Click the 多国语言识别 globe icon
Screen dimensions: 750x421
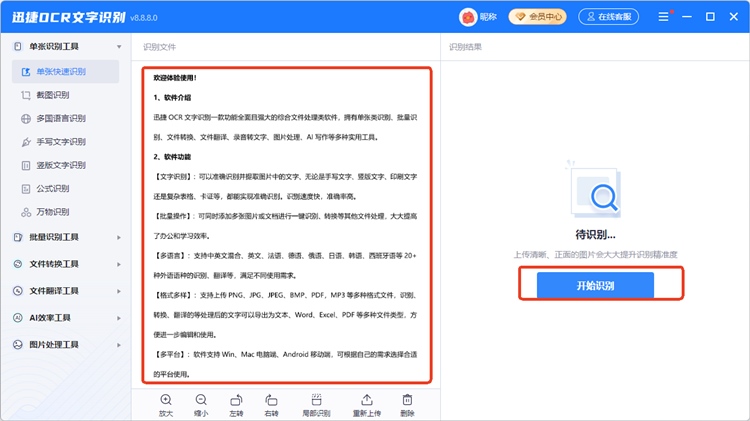26,119
